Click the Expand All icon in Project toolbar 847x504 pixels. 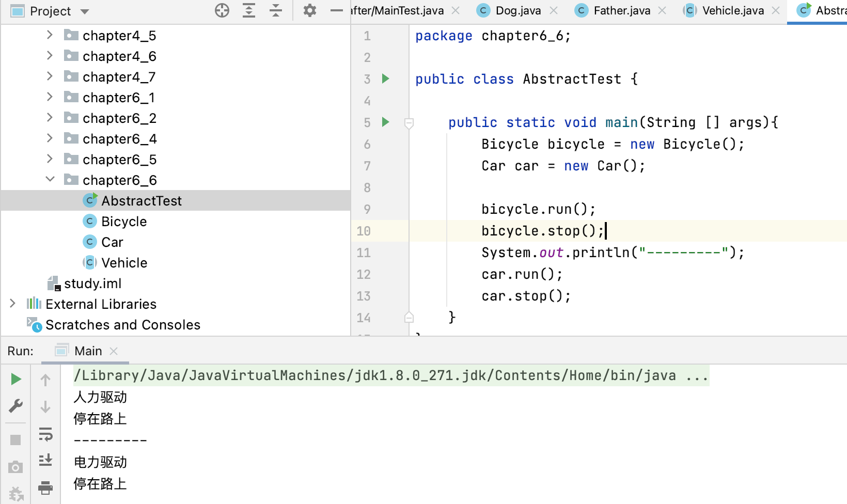coord(249,10)
